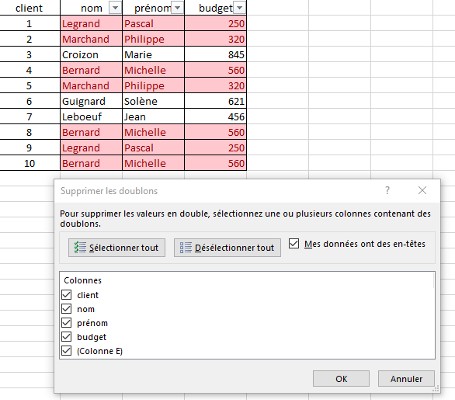Confirm with the OK button
The height and width of the screenshot is (400, 455).
pyautogui.click(x=341, y=379)
